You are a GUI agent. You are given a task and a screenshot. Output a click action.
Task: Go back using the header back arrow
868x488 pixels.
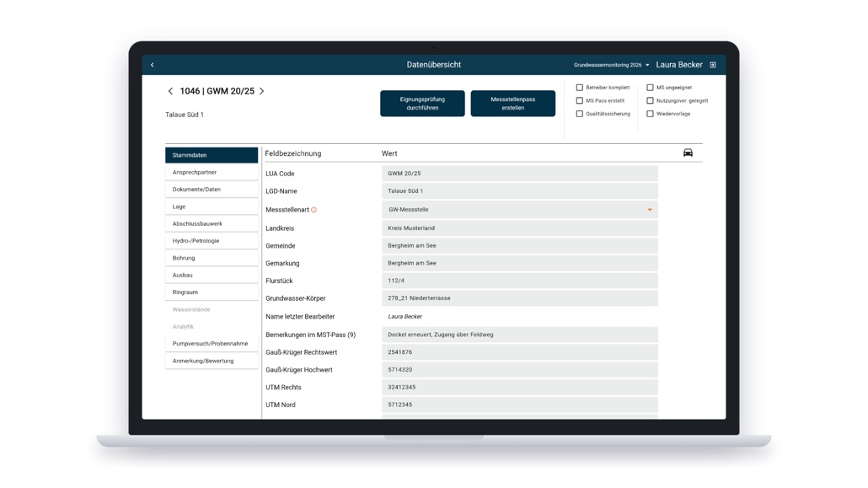tap(153, 65)
